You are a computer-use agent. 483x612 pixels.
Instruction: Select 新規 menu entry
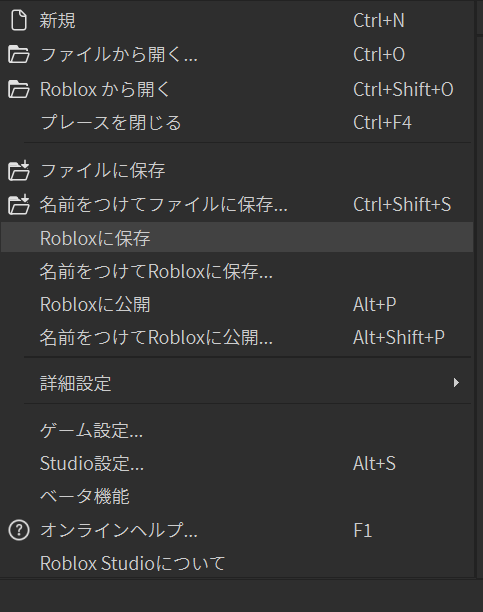click(x=237, y=20)
